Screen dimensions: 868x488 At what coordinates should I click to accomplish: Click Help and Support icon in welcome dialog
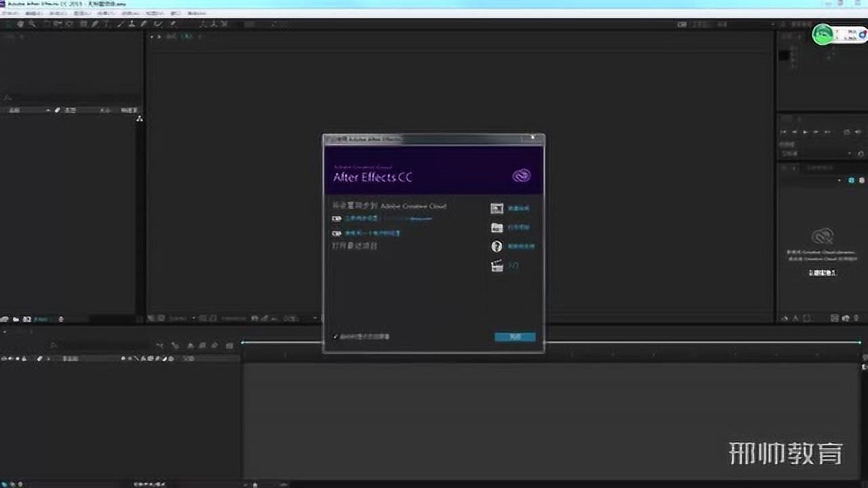pyautogui.click(x=497, y=247)
